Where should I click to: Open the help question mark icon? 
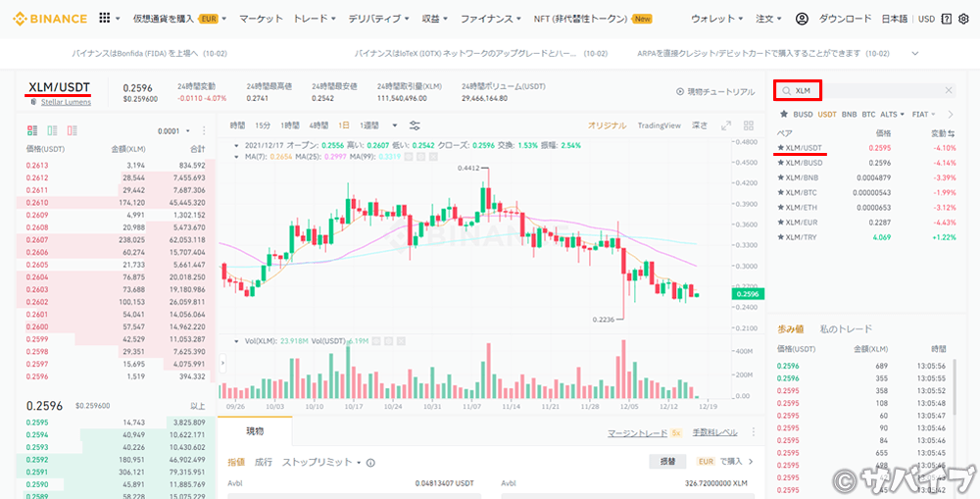coord(947,19)
